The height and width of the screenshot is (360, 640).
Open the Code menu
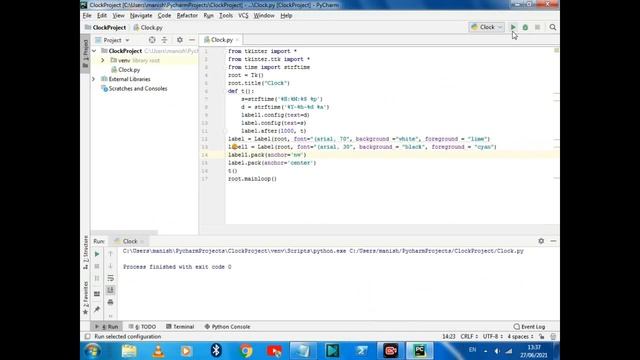point(164,16)
